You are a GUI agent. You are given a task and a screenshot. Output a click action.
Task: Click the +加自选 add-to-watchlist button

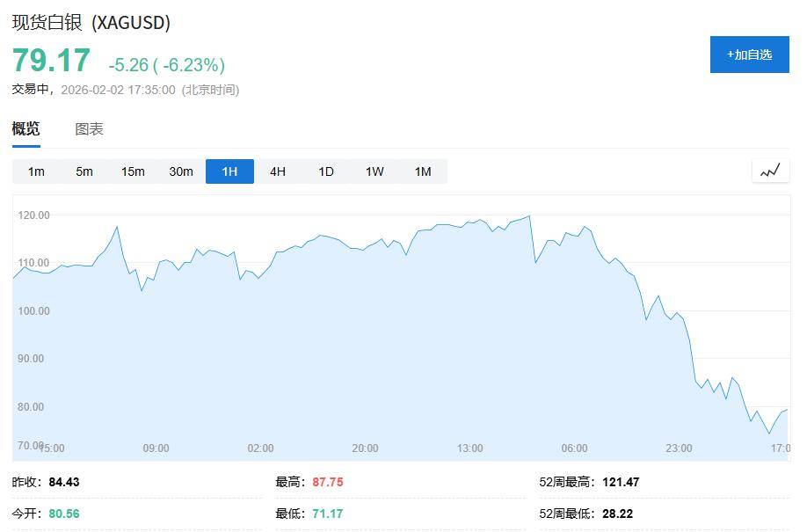[749, 55]
